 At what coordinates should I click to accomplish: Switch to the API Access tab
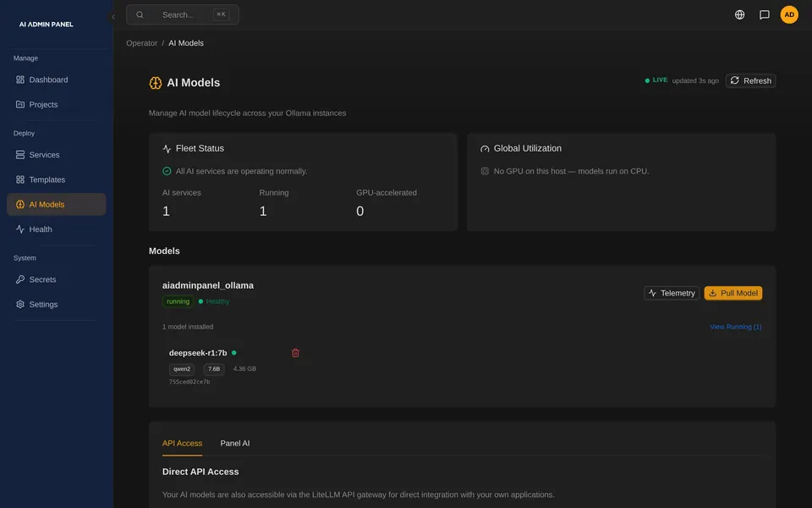183,444
